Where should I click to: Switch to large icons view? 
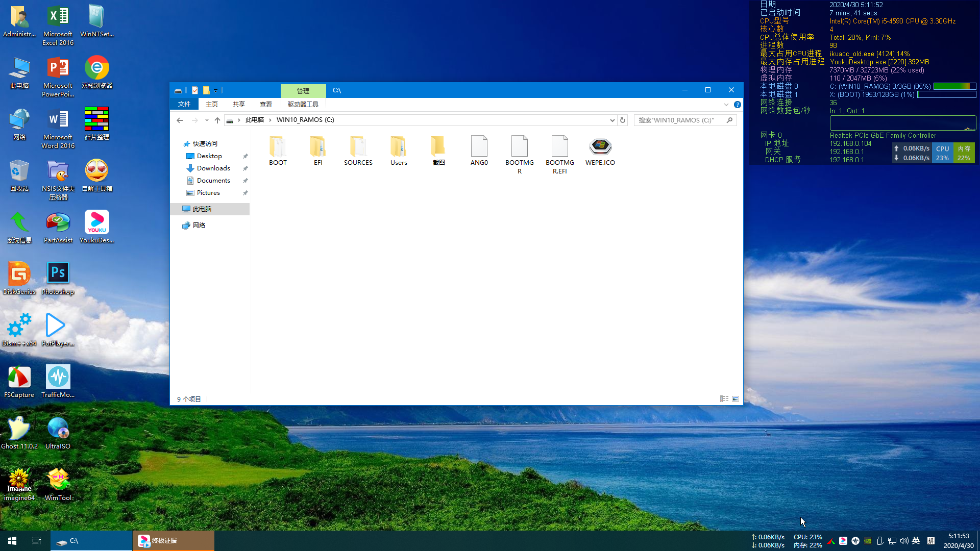tap(736, 399)
